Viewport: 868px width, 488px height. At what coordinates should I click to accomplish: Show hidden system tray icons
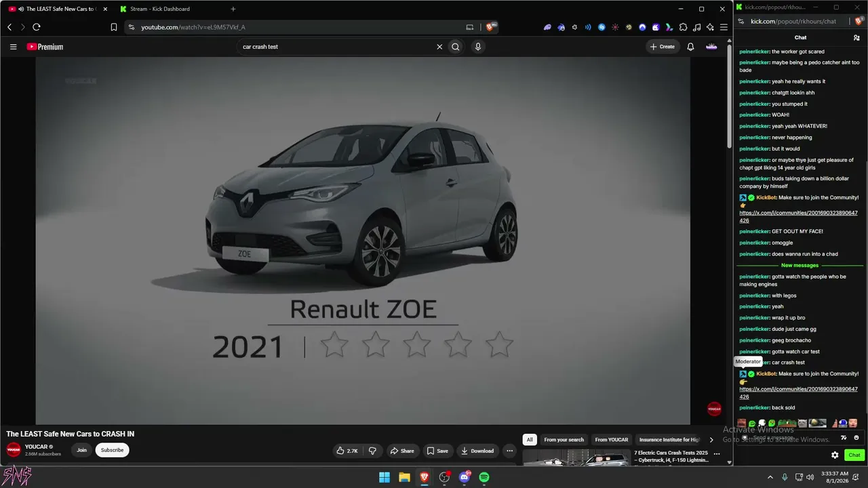(770, 477)
